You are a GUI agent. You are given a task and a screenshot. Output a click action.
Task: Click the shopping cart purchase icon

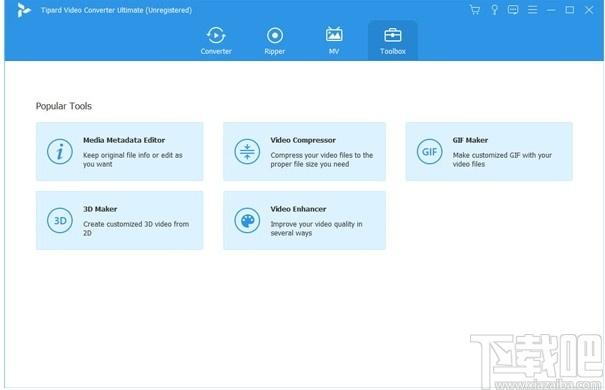pyautogui.click(x=475, y=10)
